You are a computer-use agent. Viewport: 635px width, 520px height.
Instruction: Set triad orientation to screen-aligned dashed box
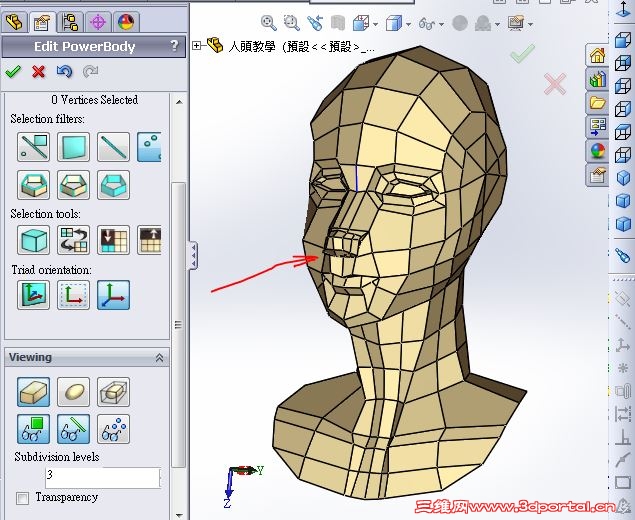tap(73, 295)
